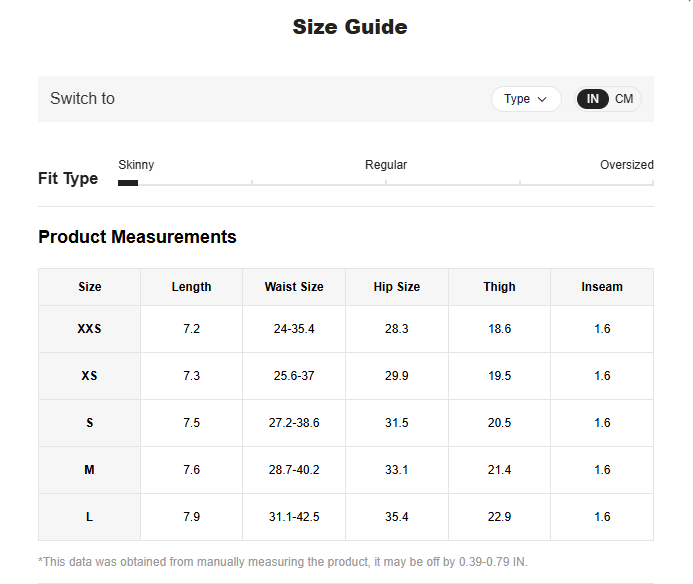Click the Skinny fit type marker
The width and height of the screenshot is (693, 584).
[128, 183]
